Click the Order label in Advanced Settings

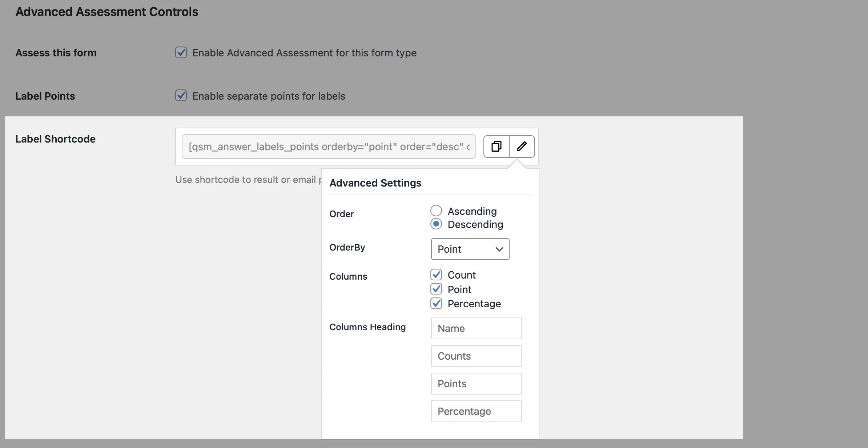[342, 214]
